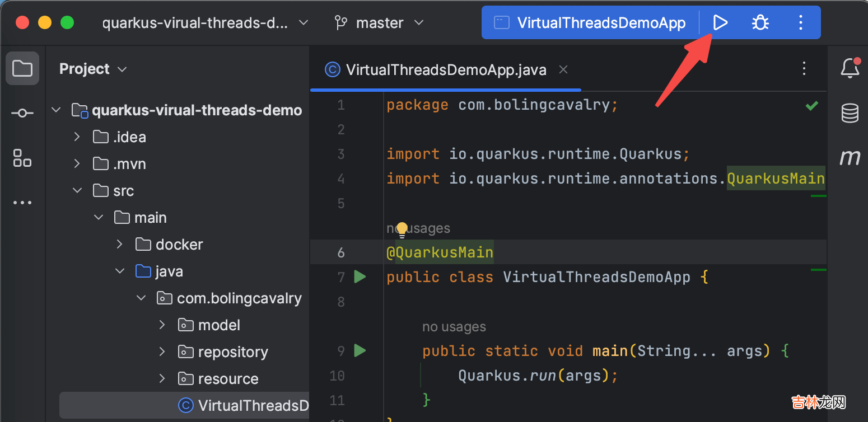
Task: Close the VirtualThreadsDemoApp.java tab
Action: click(x=563, y=69)
